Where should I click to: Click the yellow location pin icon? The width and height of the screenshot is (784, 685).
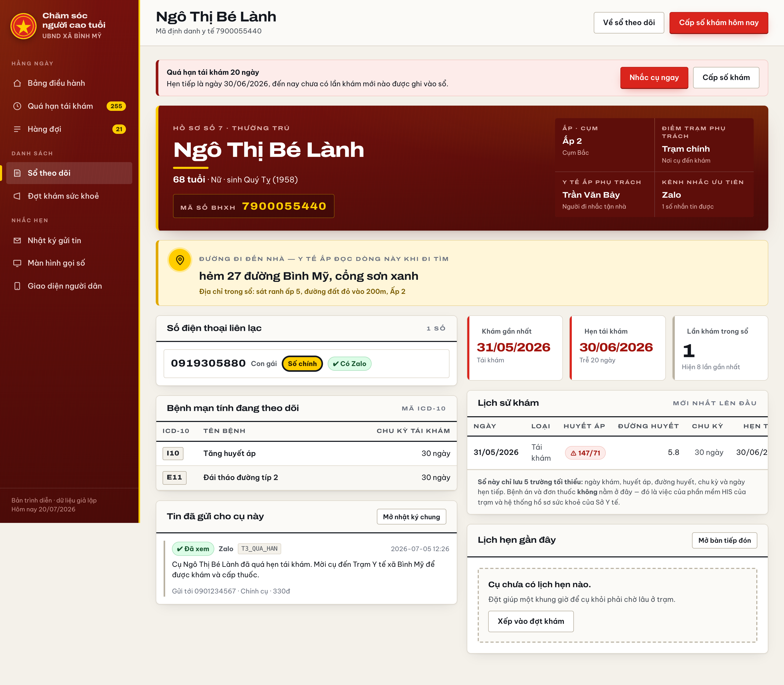[180, 260]
